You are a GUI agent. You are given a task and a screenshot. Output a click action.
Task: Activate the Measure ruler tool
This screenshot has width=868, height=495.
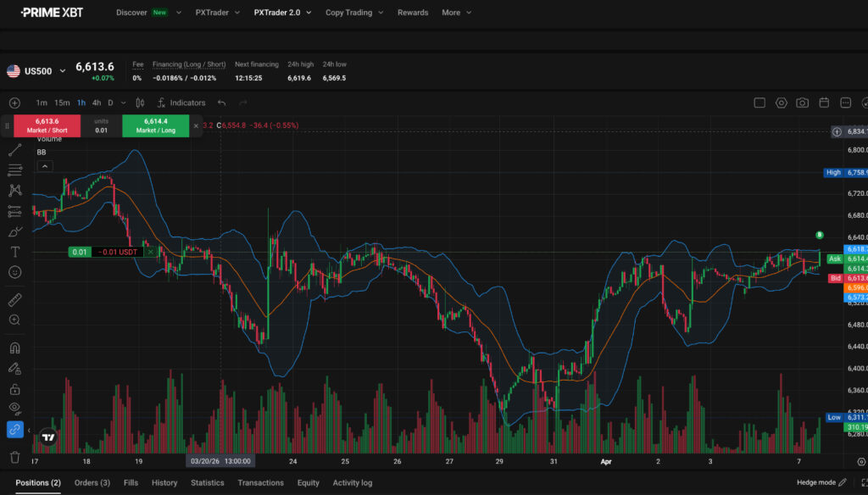point(14,300)
